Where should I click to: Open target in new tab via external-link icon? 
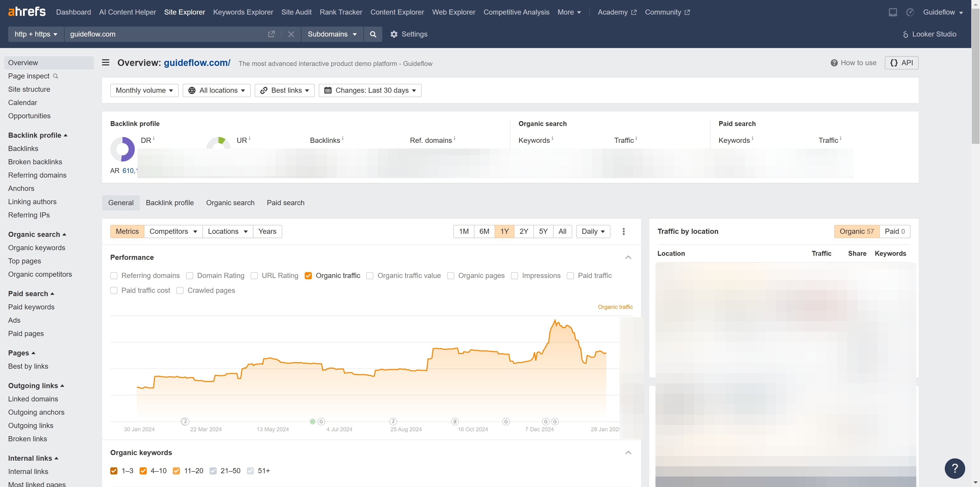pos(271,34)
